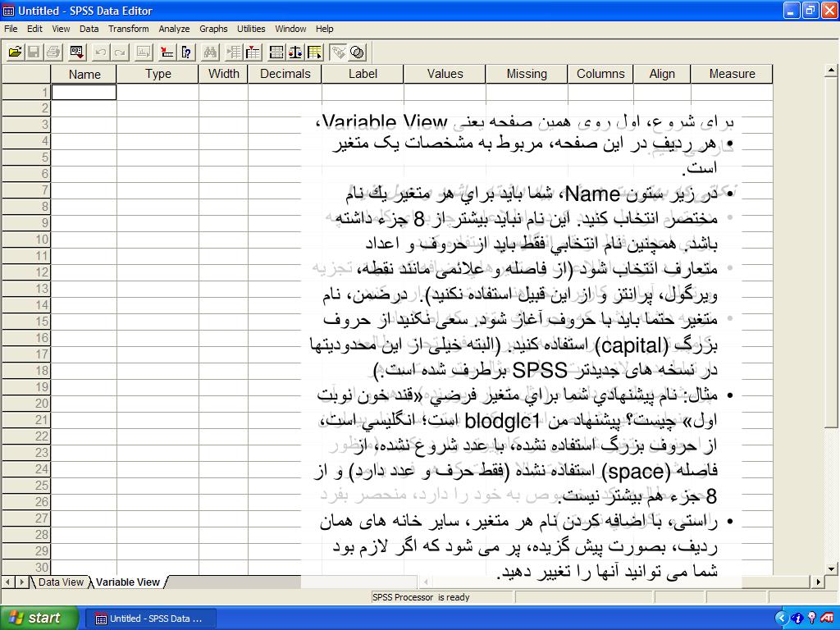Screen dimensions: 840x630
Task: Click the Values column header
Action: coord(445,74)
